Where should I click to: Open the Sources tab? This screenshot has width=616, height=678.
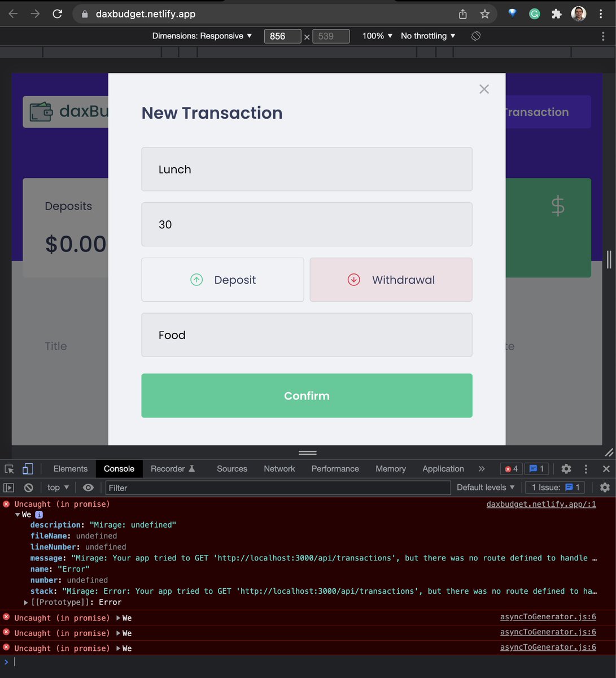(x=232, y=469)
